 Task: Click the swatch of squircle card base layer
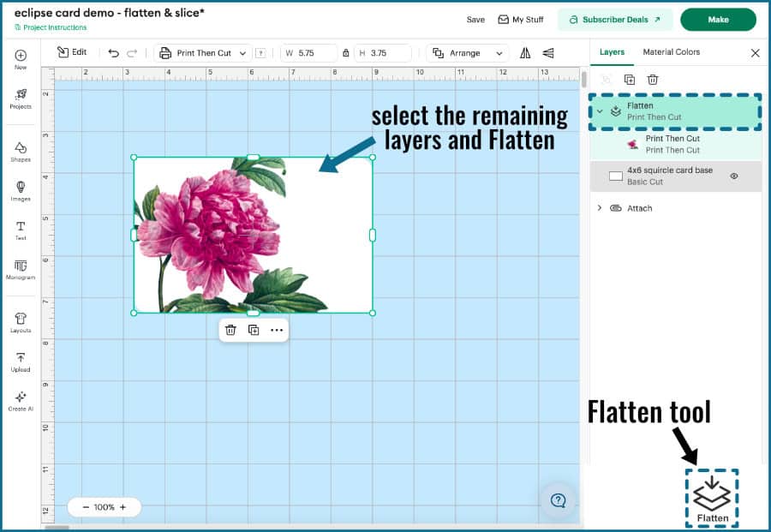pos(616,176)
